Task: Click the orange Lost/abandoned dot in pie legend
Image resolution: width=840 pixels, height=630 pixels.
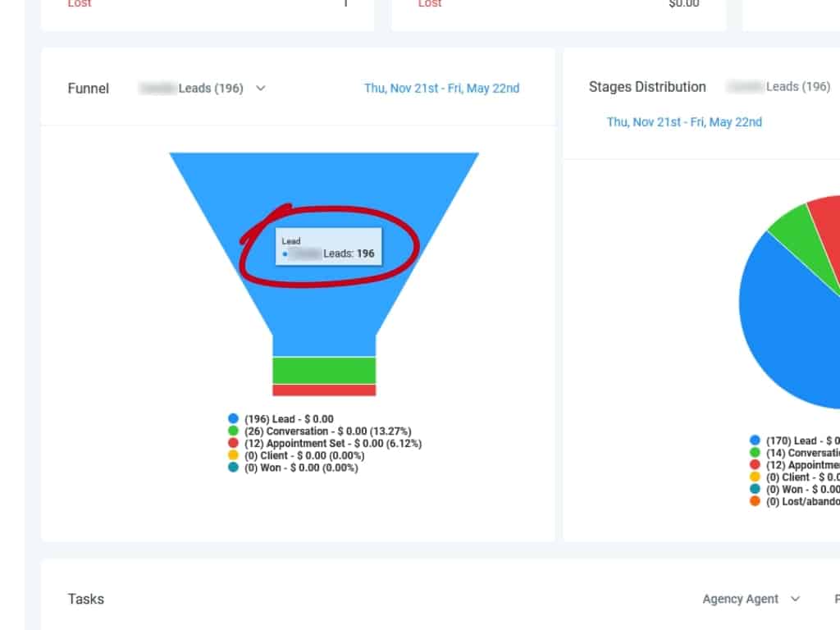Action: coord(755,502)
